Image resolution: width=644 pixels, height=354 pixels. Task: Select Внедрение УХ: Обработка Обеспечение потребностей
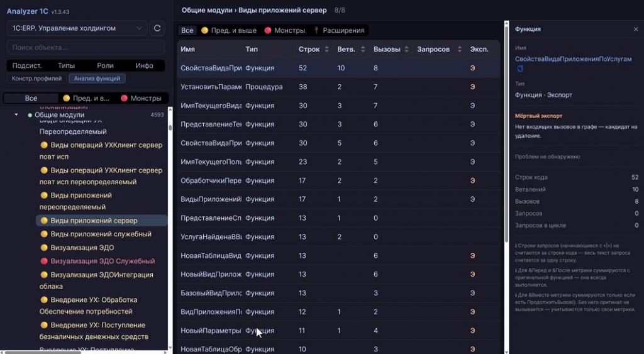[101, 306]
